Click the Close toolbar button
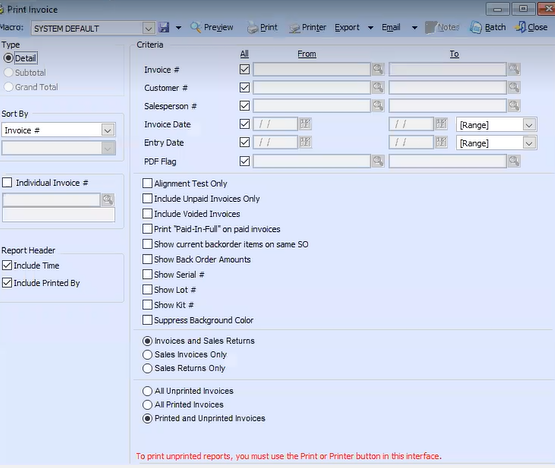Image resolution: width=555 pixels, height=468 pixels. (531, 27)
